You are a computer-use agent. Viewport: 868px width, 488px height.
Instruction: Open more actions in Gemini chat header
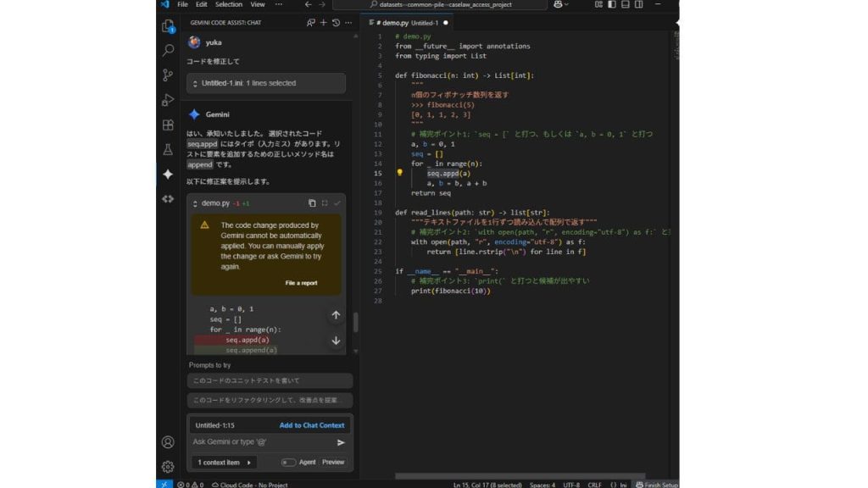pyautogui.click(x=348, y=23)
